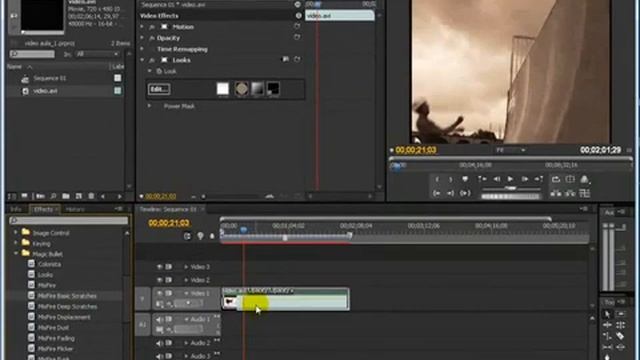Reset the Opacity effect

coord(297,37)
